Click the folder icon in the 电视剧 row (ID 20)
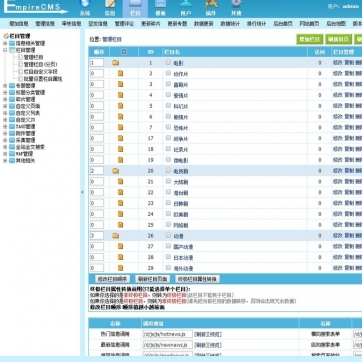The height and width of the screenshot is (362, 362). click(116, 171)
